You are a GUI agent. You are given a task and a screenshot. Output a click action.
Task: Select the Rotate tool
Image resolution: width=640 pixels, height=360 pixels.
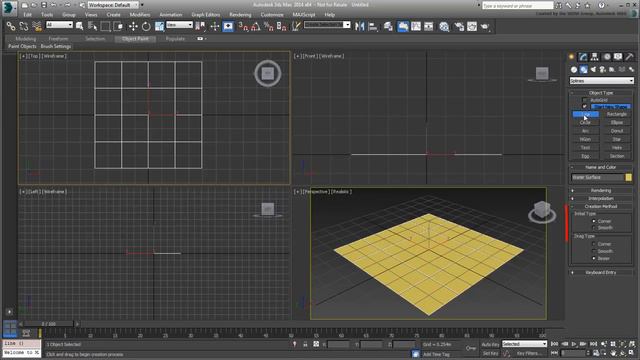click(x=146, y=27)
